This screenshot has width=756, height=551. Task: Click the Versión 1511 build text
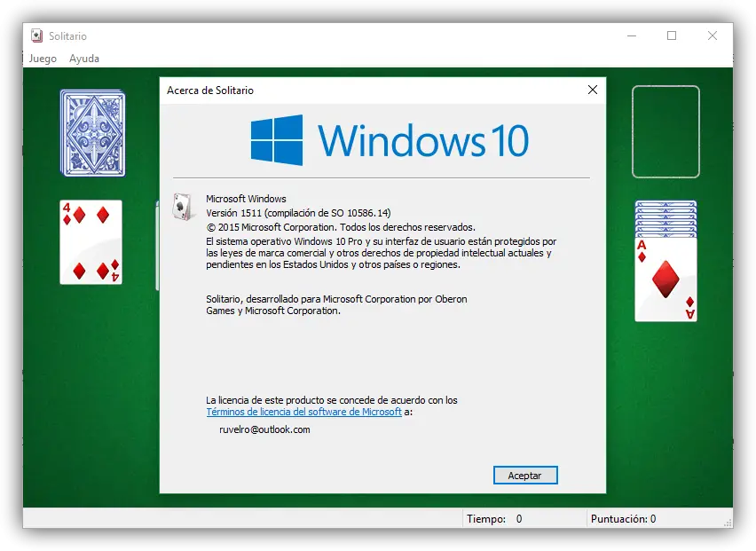[x=298, y=213]
